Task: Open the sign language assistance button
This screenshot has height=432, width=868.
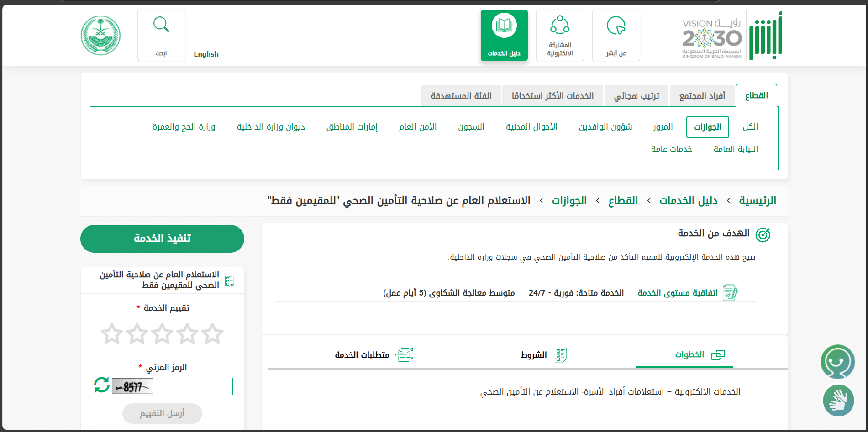Action: tap(838, 401)
